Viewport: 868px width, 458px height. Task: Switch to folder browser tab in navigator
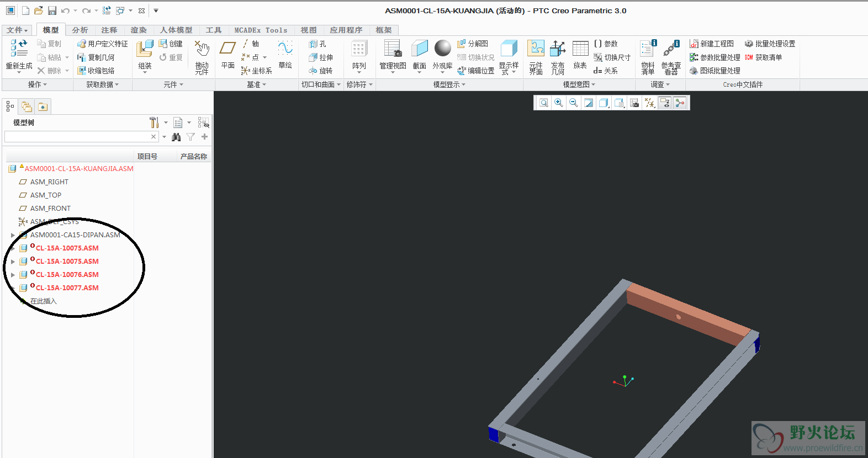[27, 106]
